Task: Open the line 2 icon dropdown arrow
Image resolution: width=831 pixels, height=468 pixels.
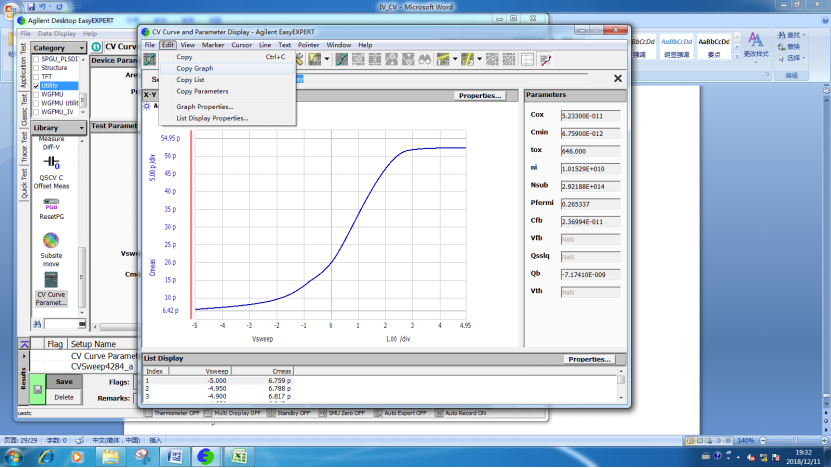Action: [x=480, y=59]
